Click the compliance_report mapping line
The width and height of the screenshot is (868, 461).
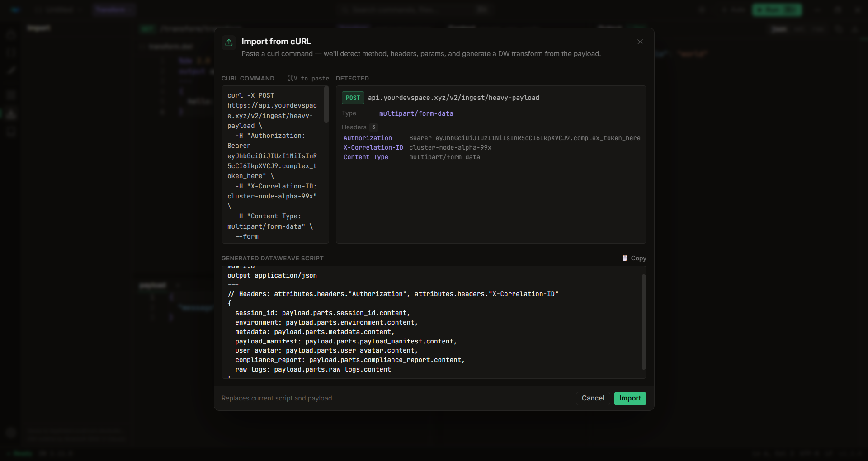(350, 360)
